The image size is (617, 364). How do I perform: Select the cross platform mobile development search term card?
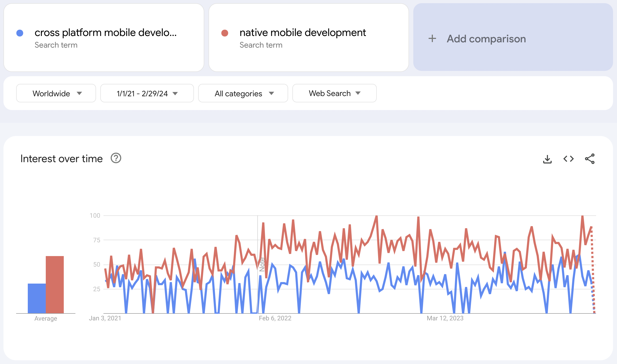coord(104,38)
